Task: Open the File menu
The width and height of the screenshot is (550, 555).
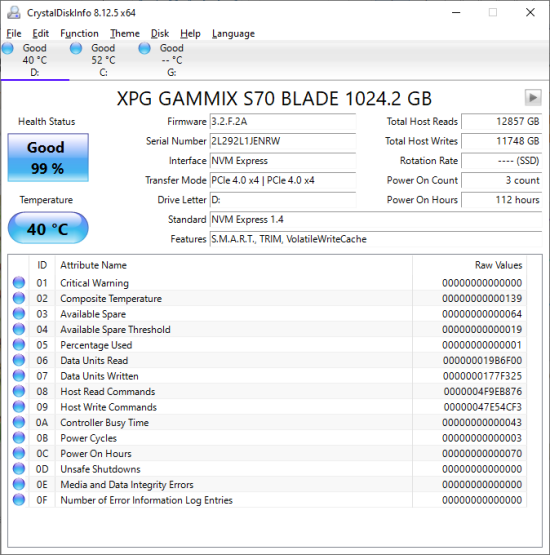Action: click(14, 34)
